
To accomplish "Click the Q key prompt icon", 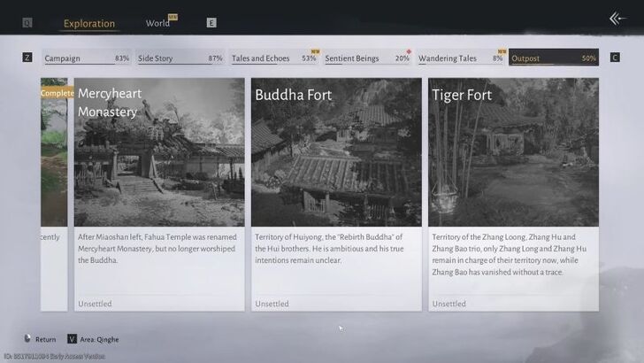I will tap(27, 23).
